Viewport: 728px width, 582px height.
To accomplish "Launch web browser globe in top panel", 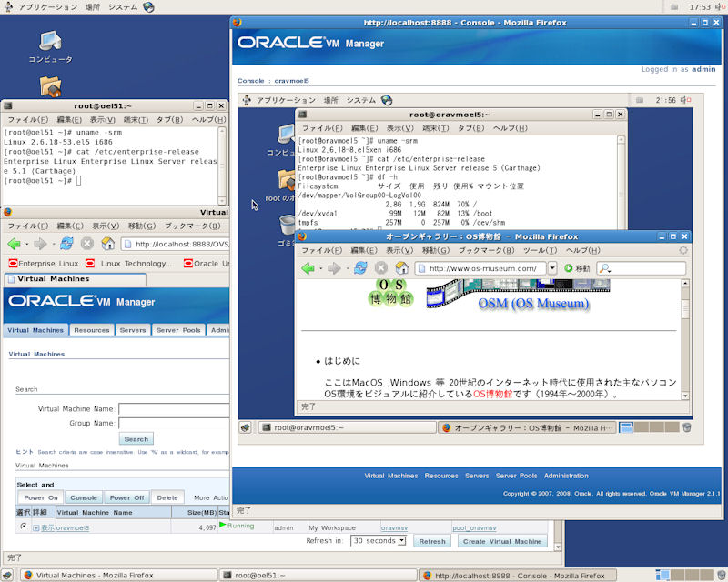I will [148, 7].
